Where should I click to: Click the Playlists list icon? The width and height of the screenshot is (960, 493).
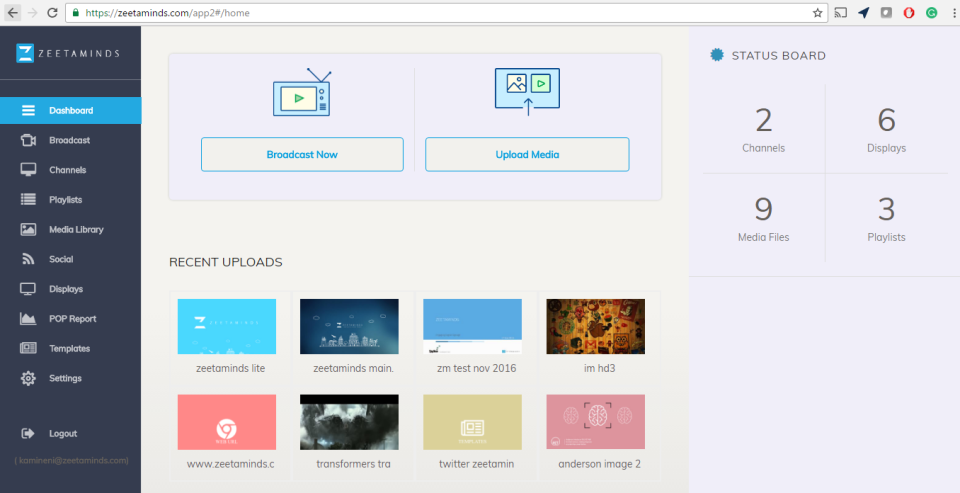click(28, 200)
